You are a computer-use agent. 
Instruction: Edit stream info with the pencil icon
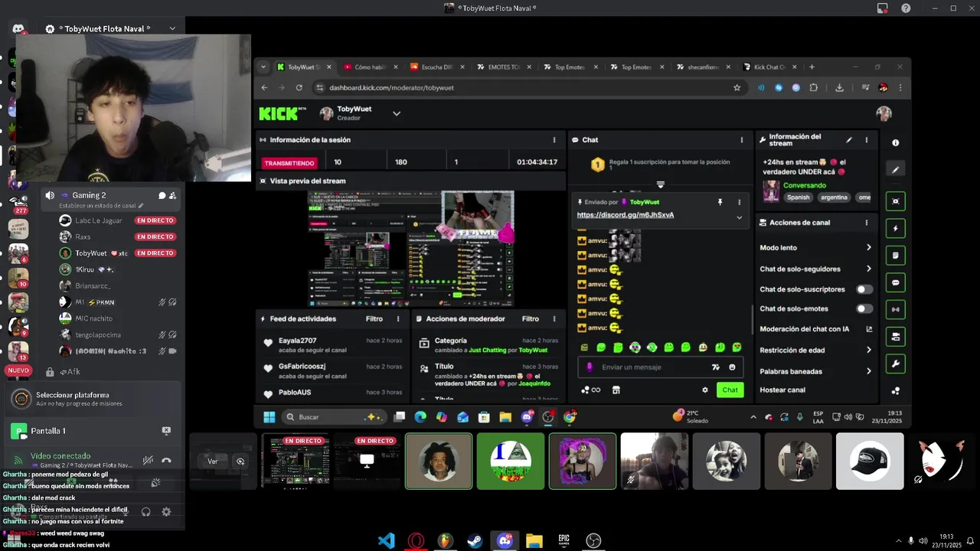pyautogui.click(x=848, y=140)
